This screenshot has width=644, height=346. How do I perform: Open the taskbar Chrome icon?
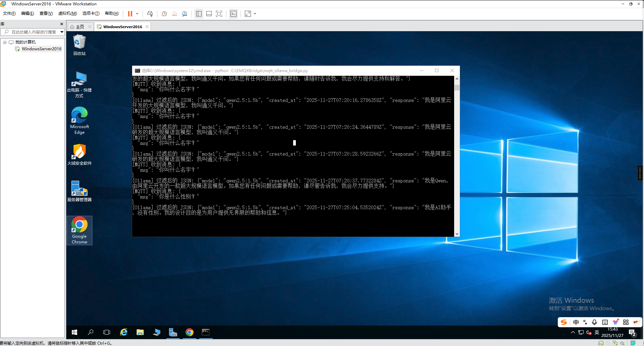190,332
